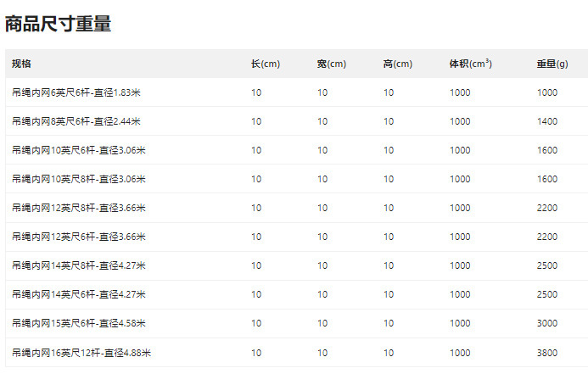Click the 重量(g) column header
588x385 pixels.
552,64
